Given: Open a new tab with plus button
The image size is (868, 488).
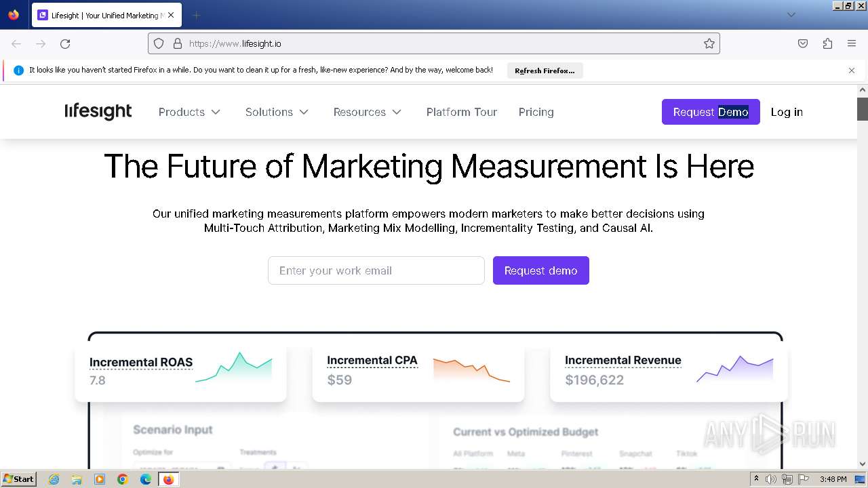Looking at the screenshot, I should (196, 15).
